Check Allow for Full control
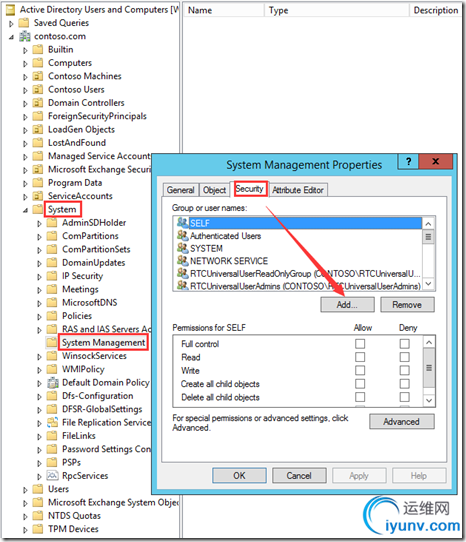466x542 pixels. pos(360,344)
